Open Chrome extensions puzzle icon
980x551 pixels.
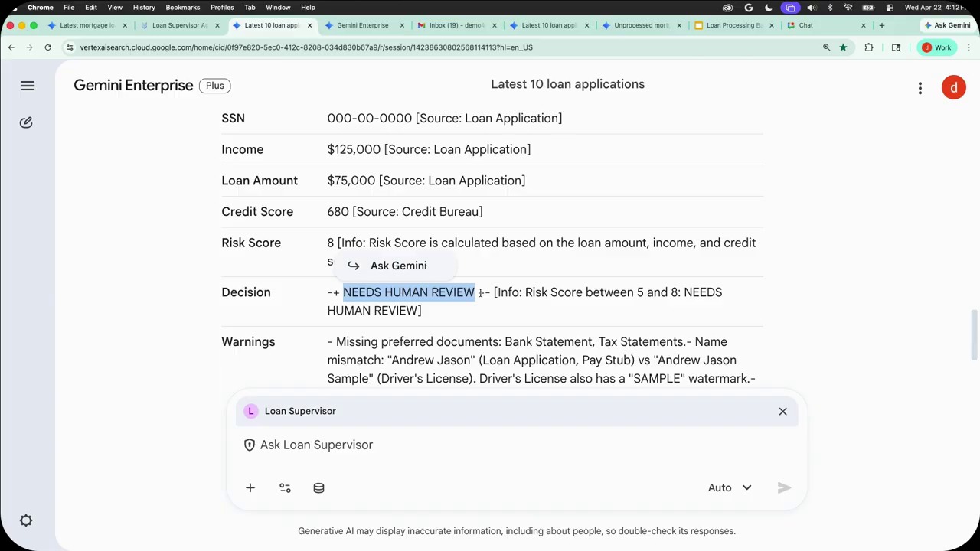[x=869, y=47]
